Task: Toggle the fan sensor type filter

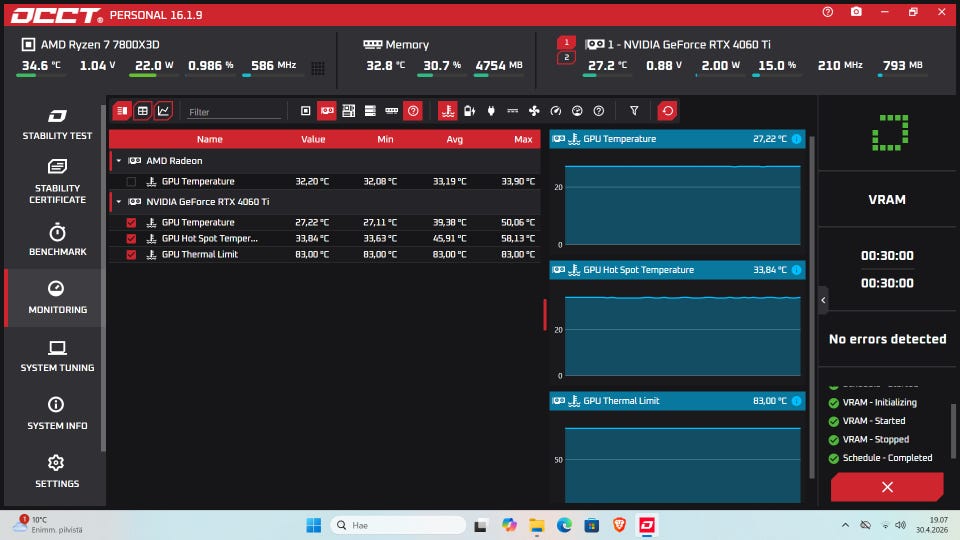Action: pos(534,111)
